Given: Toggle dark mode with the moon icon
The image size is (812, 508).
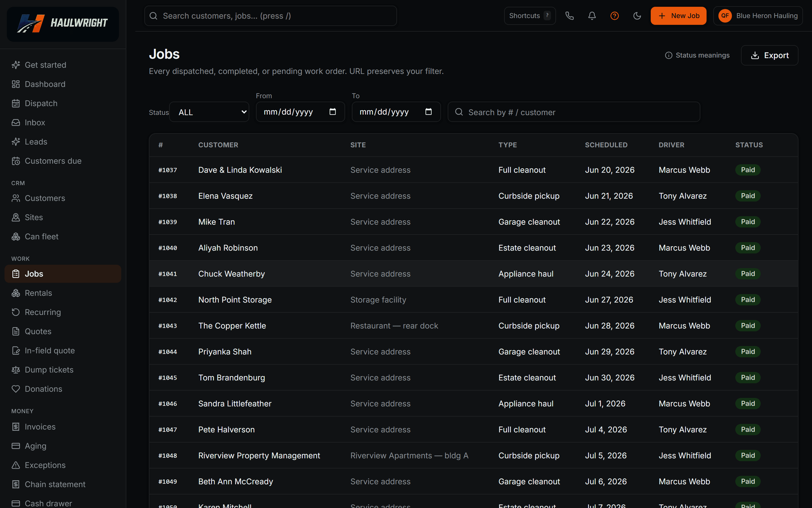Looking at the screenshot, I should [637, 16].
